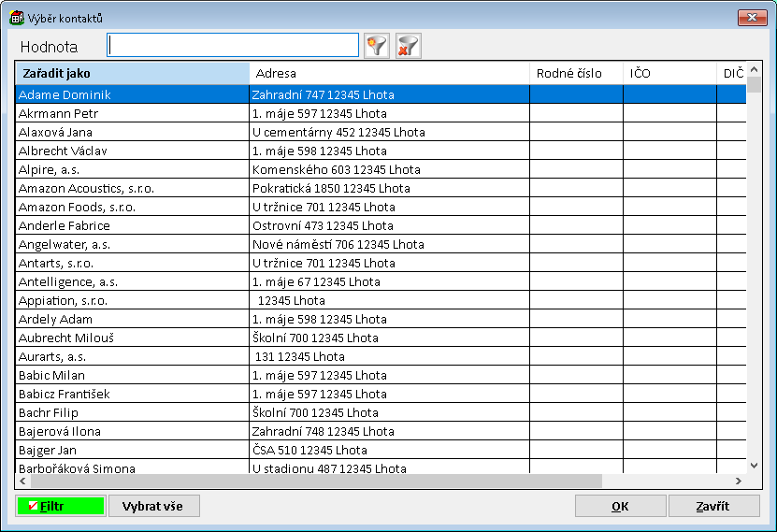Click the apply filter funnel icon
The width and height of the screenshot is (777, 532).
[377, 46]
